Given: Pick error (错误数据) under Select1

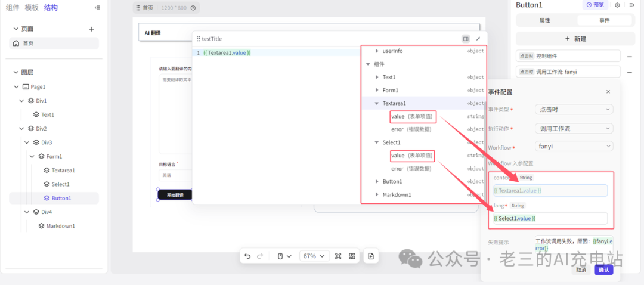Looking at the screenshot, I should pyautogui.click(x=411, y=168).
